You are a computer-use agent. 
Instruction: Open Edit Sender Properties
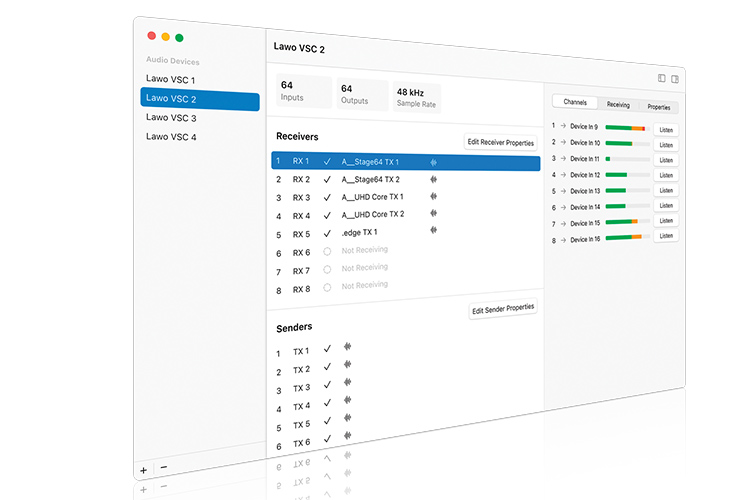503,309
